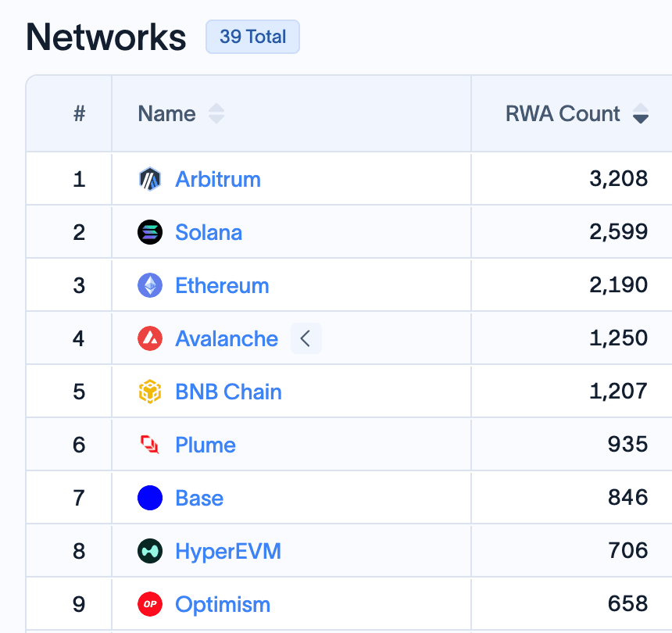The width and height of the screenshot is (672, 633).
Task: Click the Base network logo icon
Action: coord(150,498)
